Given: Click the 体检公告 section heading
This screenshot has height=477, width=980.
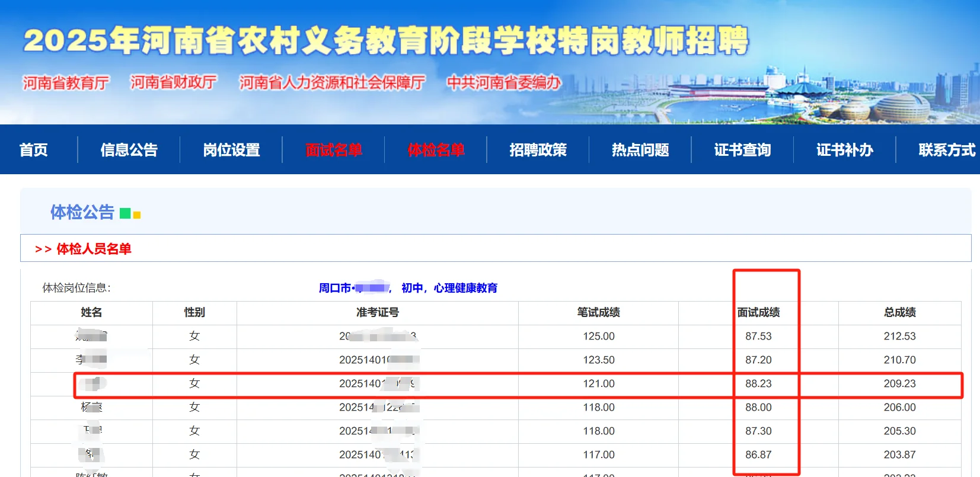Looking at the screenshot, I should pyautogui.click(x=82, y=212).
